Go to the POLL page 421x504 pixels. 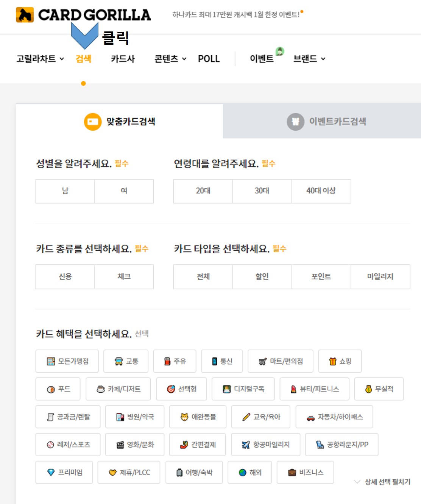click(209, 59)
